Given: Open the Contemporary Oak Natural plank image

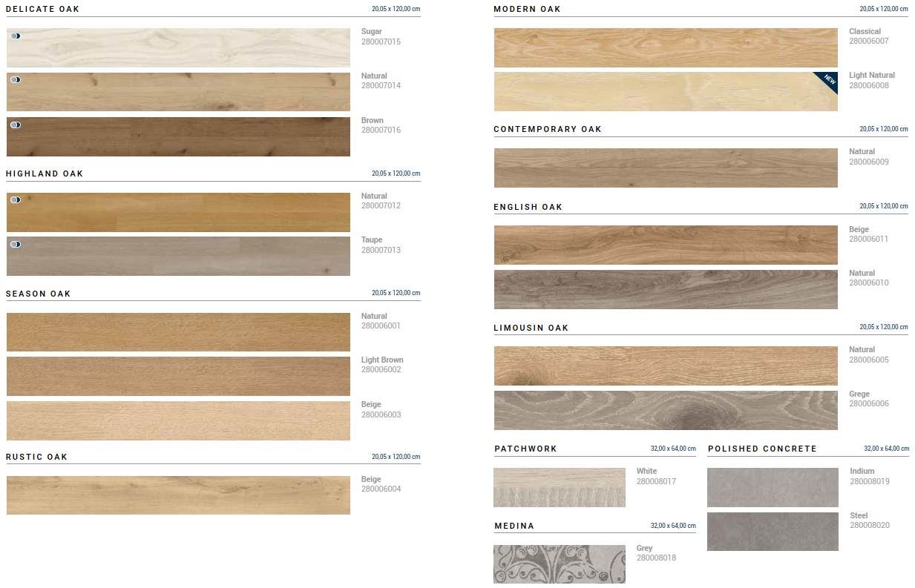Looking at the screenshot, I should coord(666,168).
